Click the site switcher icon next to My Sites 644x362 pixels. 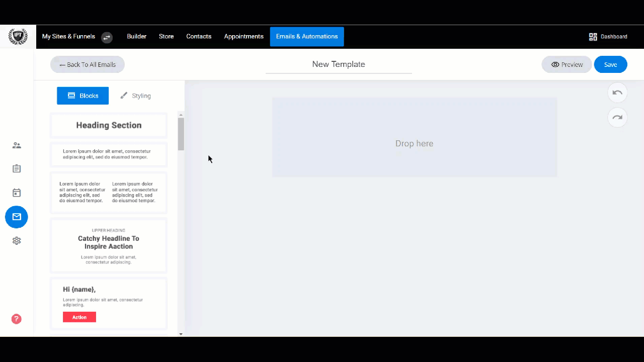click(x=107, y=37)
